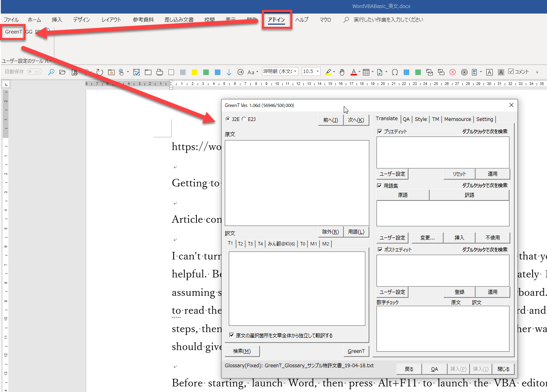Viewport: 547px width, 392px height.
Task: Toggle the ポストエディット checkbox
Action: 380,249
